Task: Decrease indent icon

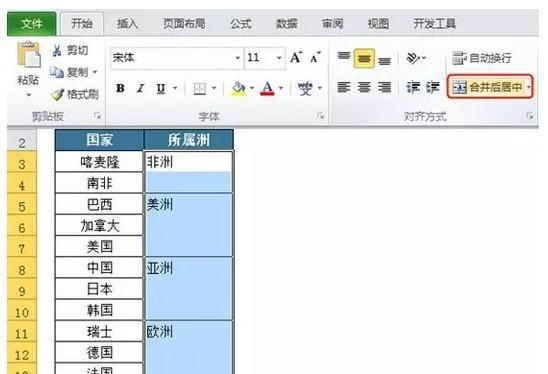Action: [412, 87]
